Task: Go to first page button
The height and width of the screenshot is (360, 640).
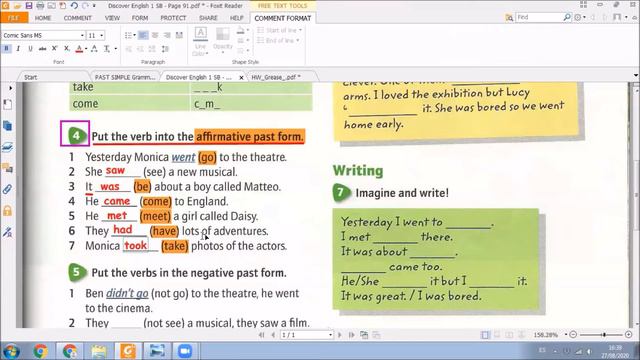Action: 262,335
